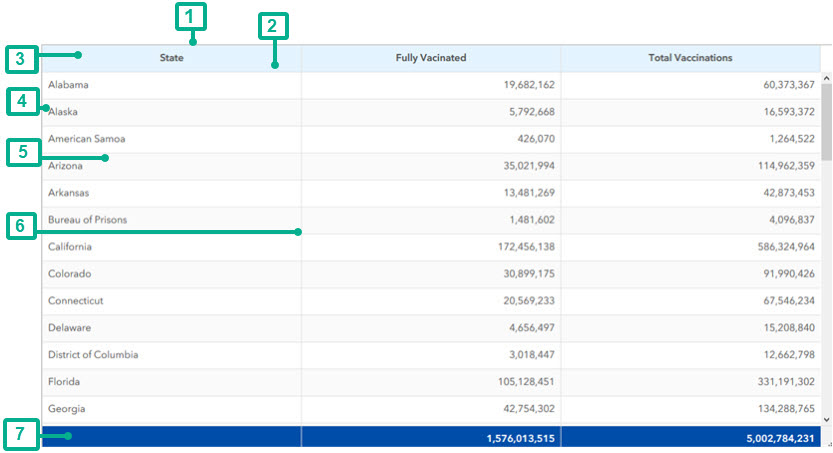Click the vertical scrollbar thumb
The height and width of the screenshot is (453, 833).
coord(825,120)
